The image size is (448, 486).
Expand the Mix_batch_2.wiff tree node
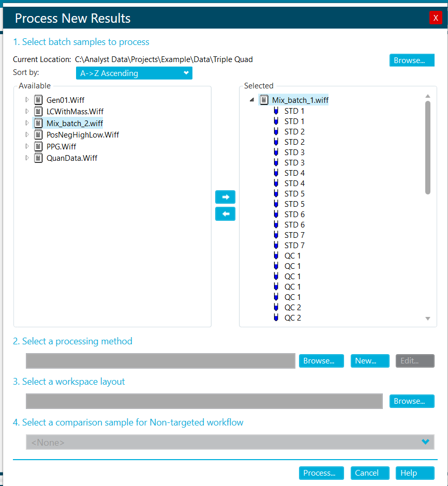27,123
